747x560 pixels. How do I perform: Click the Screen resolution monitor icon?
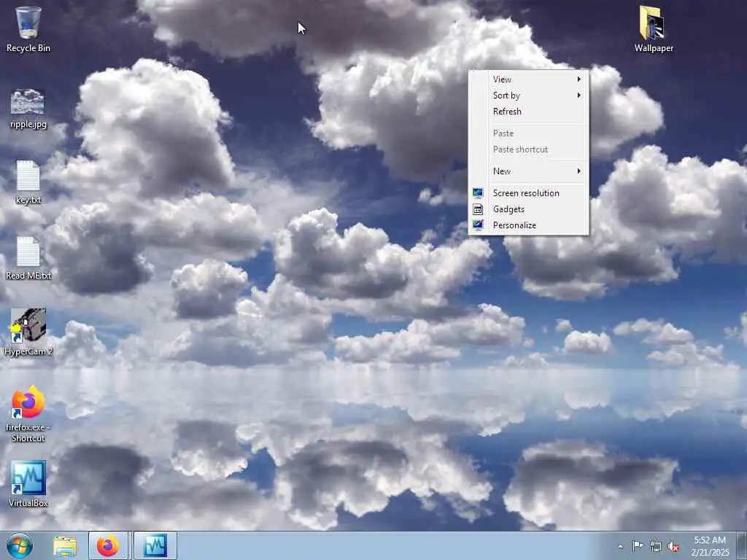coord(478,192)
